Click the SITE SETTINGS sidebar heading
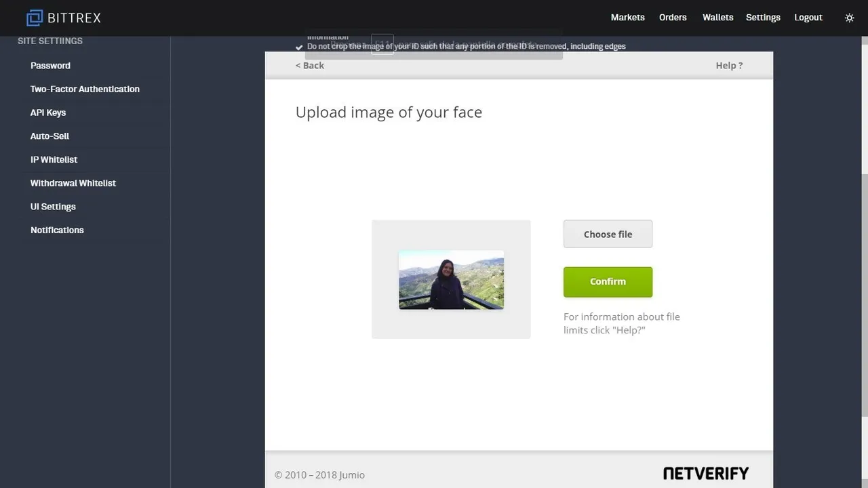This screenshot has height=488, width=868. click(50, 41)
